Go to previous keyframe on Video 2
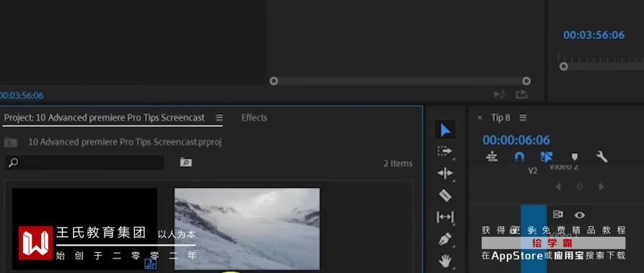Screen dimensions: 644x273 (x=558, y=186)
